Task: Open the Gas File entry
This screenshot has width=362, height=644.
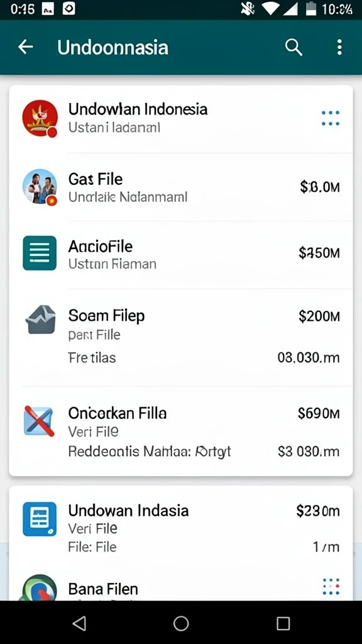Action: point(180,187)
